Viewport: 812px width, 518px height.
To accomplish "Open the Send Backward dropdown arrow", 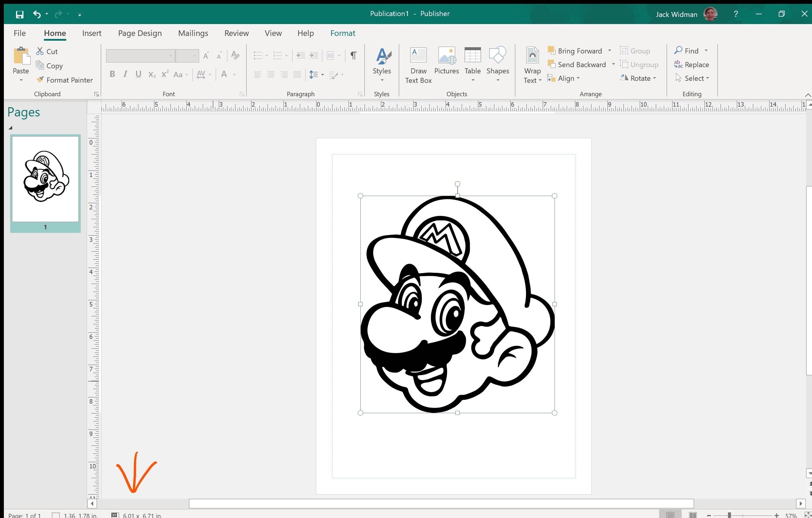I will [613, 64].
